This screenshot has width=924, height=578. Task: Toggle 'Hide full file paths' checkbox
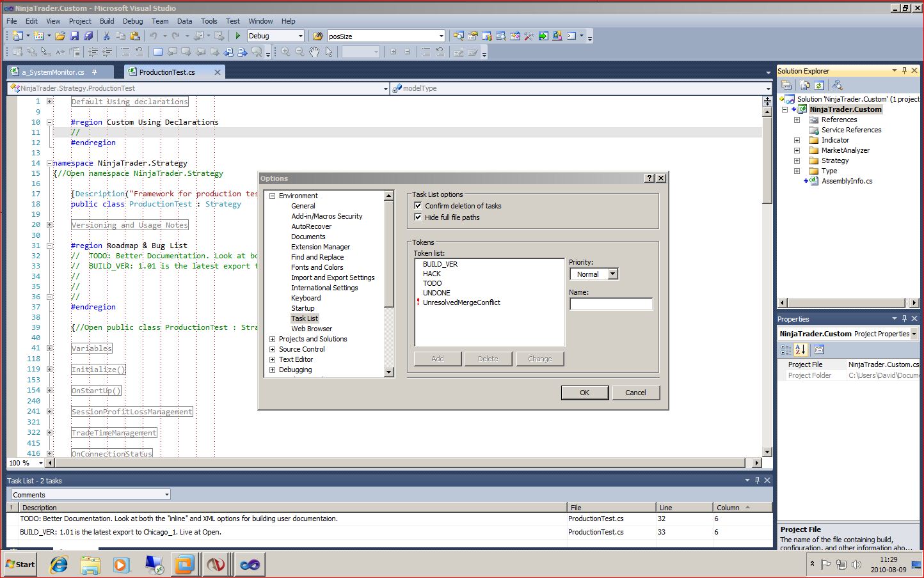(x=418, y=217)
